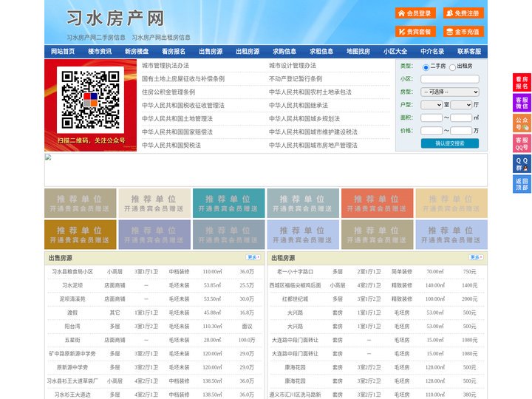532x399 pixels.
Task: Open the 出租房源 nav item
Action: [x=248, y=52]
